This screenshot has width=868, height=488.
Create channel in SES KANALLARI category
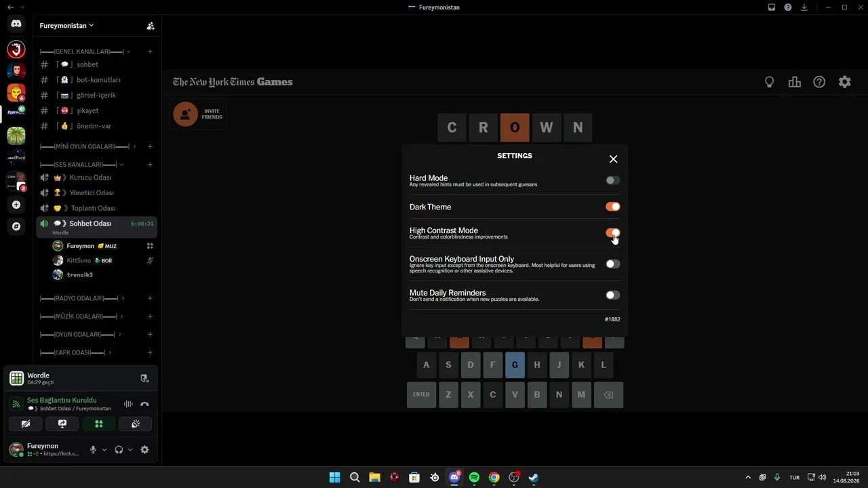coord(150,165)
